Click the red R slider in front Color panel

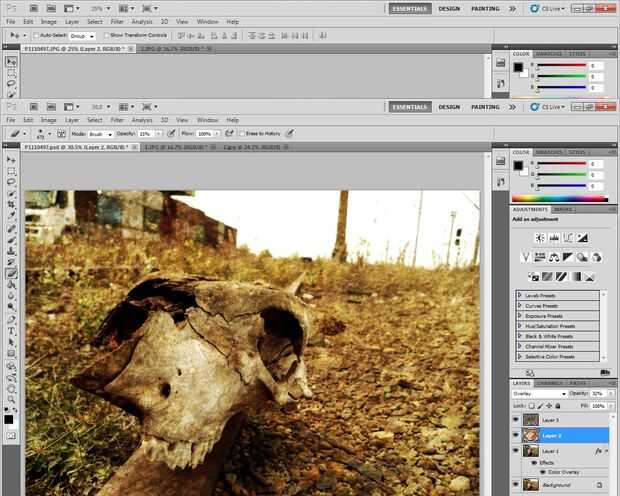click(561, 163)
